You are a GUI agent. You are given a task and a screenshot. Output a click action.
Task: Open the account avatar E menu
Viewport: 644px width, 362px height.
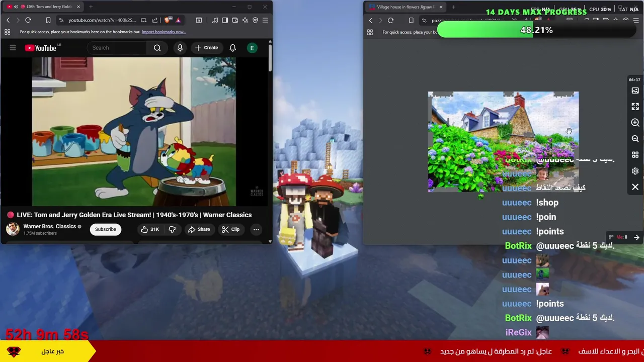point(252,48)
